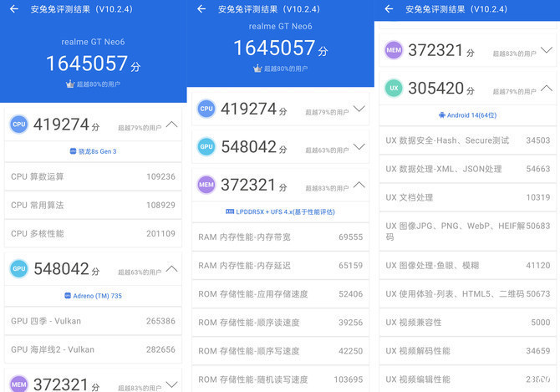Tap the back arrow in the left screen
The height and width of the screenshot is (392, 560).
14,10
